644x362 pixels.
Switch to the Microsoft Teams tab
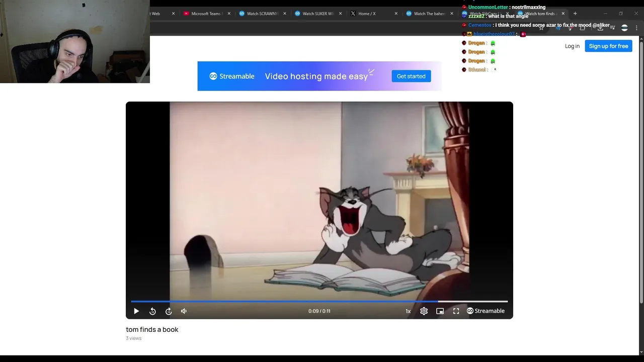(x=206, y=14)
